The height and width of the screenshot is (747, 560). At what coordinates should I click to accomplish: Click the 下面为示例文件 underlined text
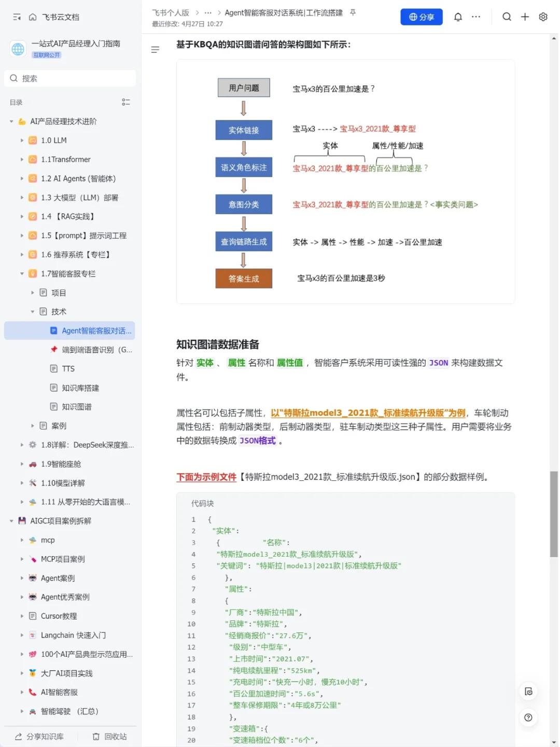(206, 477)
